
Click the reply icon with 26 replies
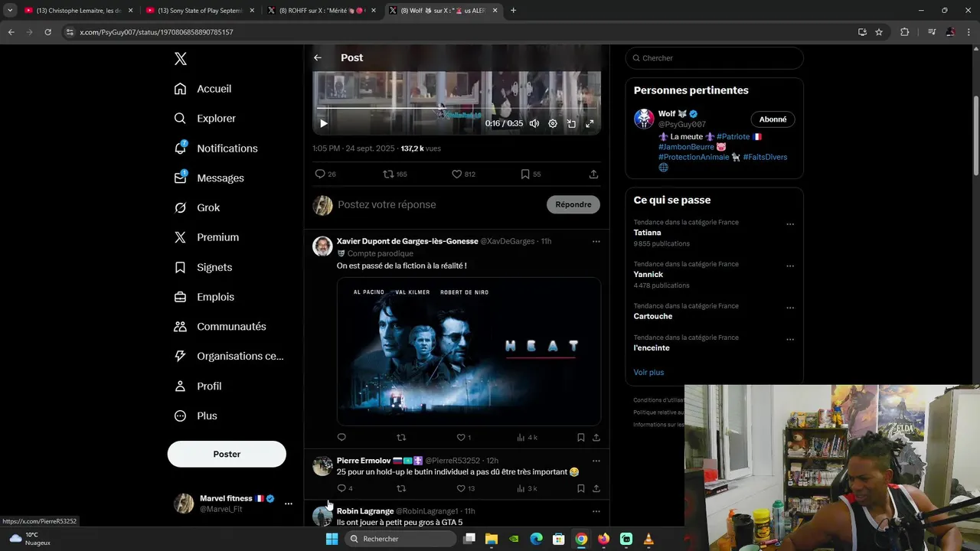point(325,174)
